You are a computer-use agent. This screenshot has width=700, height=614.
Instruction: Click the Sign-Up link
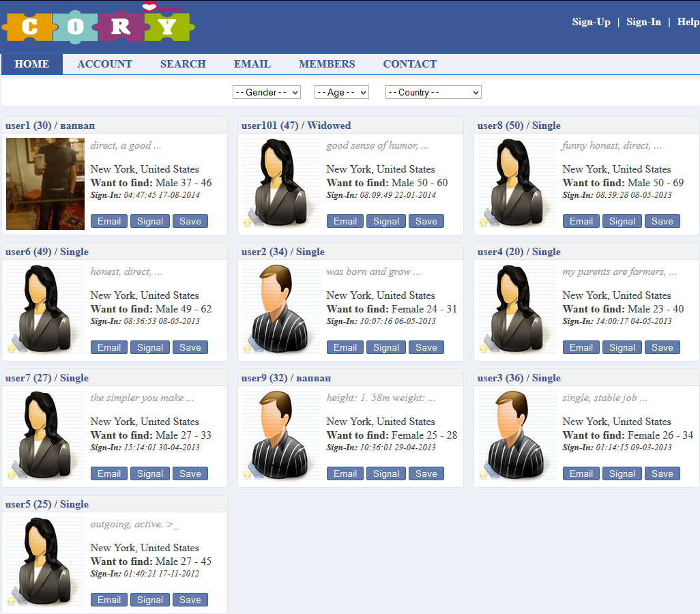[591, 22]
